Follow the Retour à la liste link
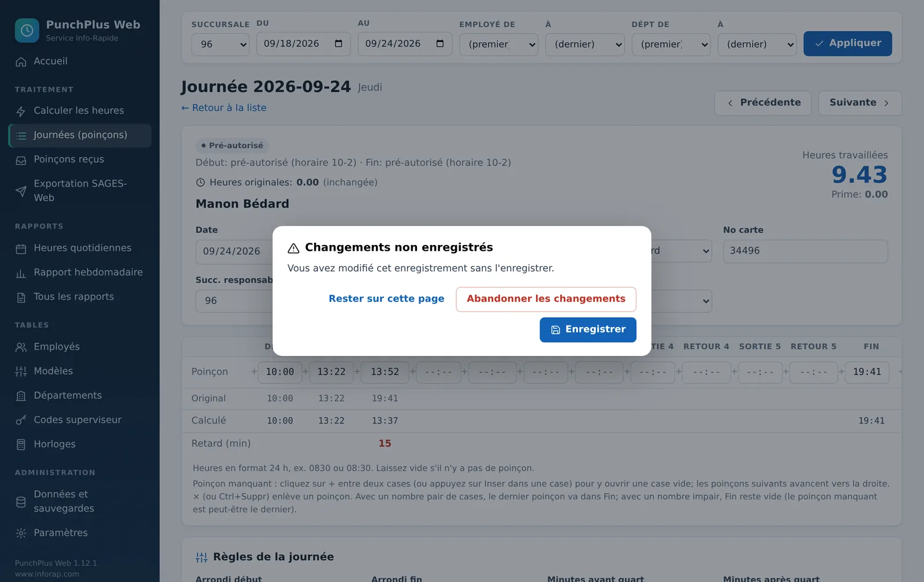 coord(223,108)
